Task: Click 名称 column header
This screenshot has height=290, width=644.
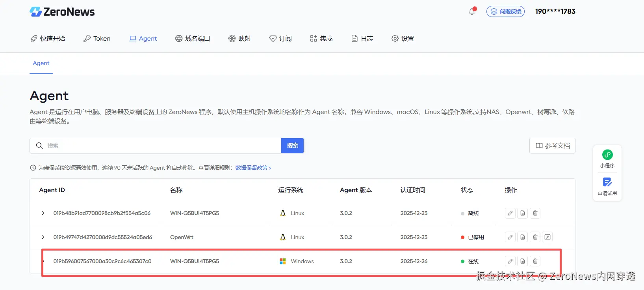Action: click(176, 190)
